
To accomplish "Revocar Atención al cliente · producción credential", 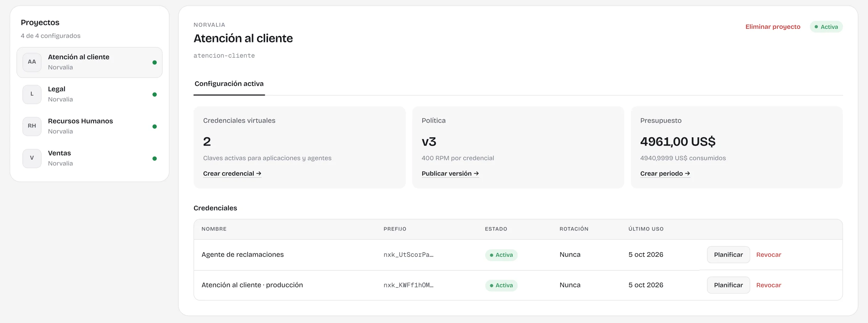I will tap(768, 285).
